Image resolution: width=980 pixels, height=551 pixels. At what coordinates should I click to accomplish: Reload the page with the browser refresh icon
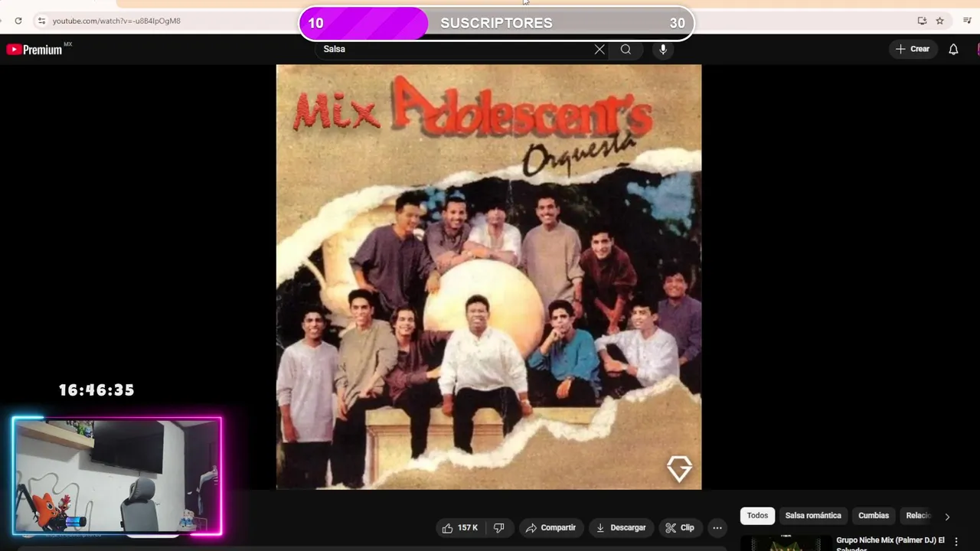(18, 21)
